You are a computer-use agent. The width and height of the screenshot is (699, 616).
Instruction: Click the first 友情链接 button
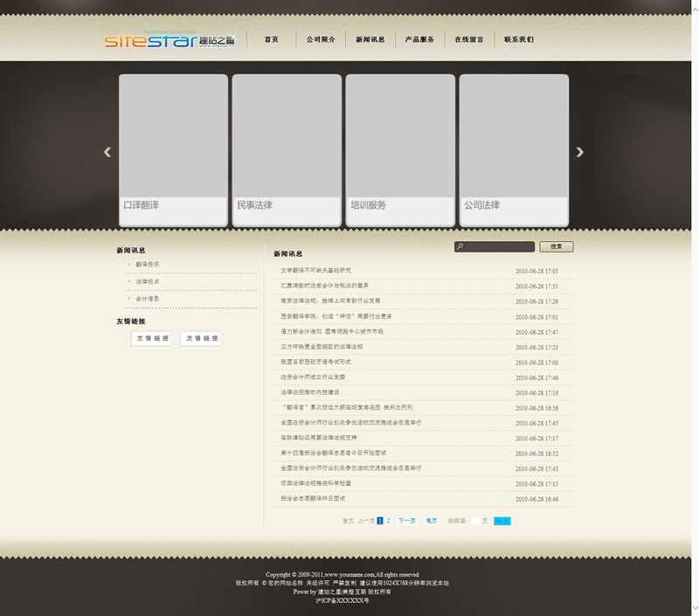pos(152,338)
